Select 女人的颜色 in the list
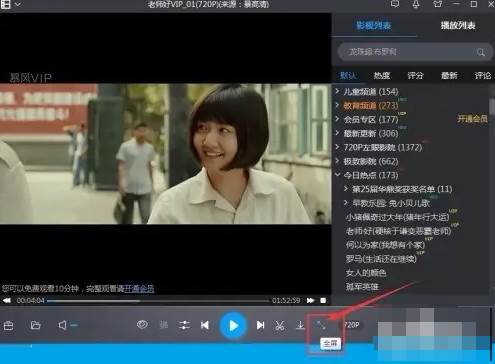This screenshot has width=495, height=364. click(366, 273)
